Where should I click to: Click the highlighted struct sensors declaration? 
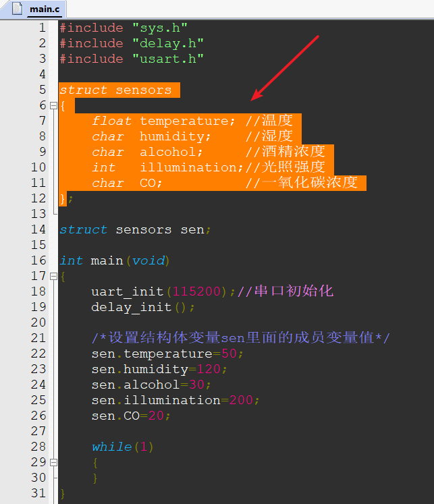tap(115, 90)
